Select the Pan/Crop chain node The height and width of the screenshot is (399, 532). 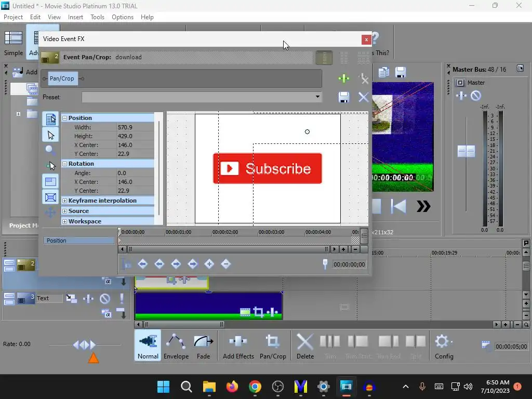(62, 78)
